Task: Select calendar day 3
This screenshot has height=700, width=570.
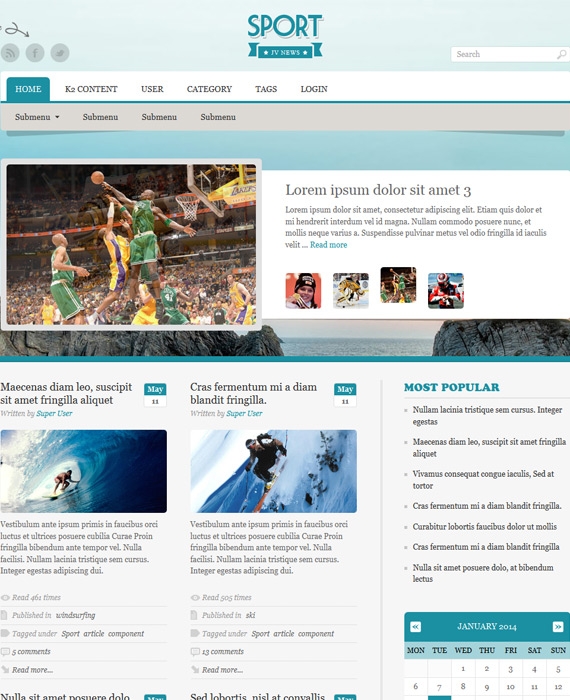Action: tap(510, 669)
